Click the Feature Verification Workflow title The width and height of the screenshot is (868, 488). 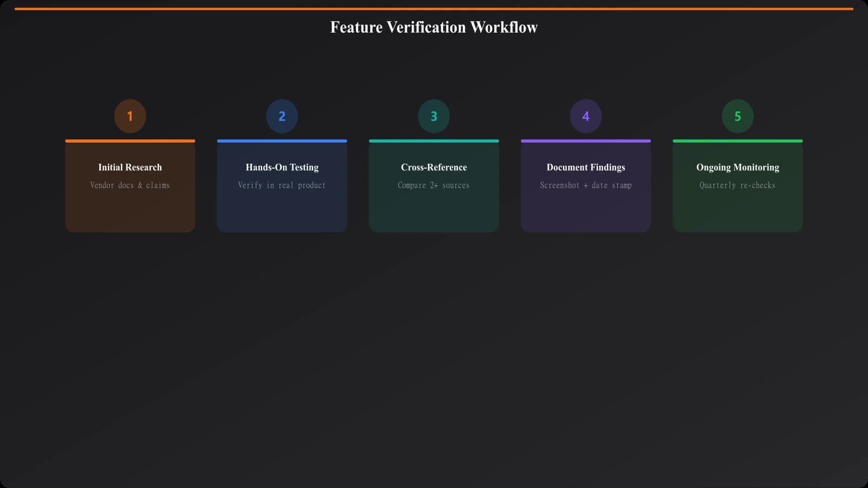tap(433, 27)
